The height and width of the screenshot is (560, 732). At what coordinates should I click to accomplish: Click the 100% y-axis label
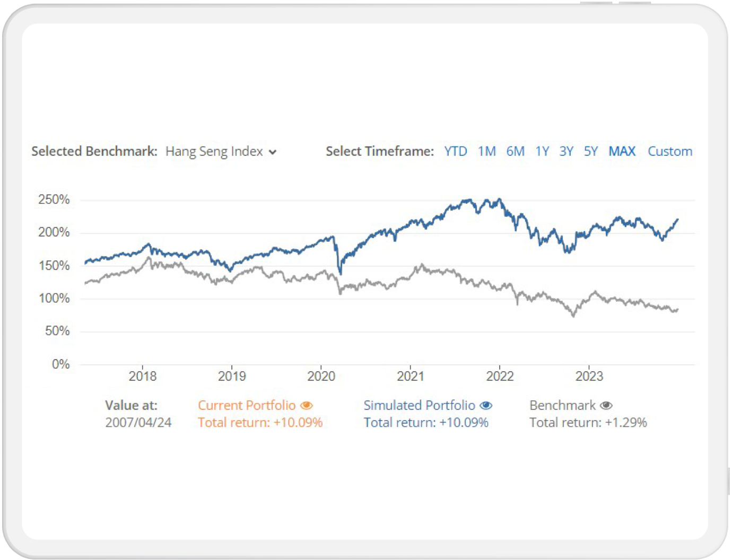[x=54, y=299]
